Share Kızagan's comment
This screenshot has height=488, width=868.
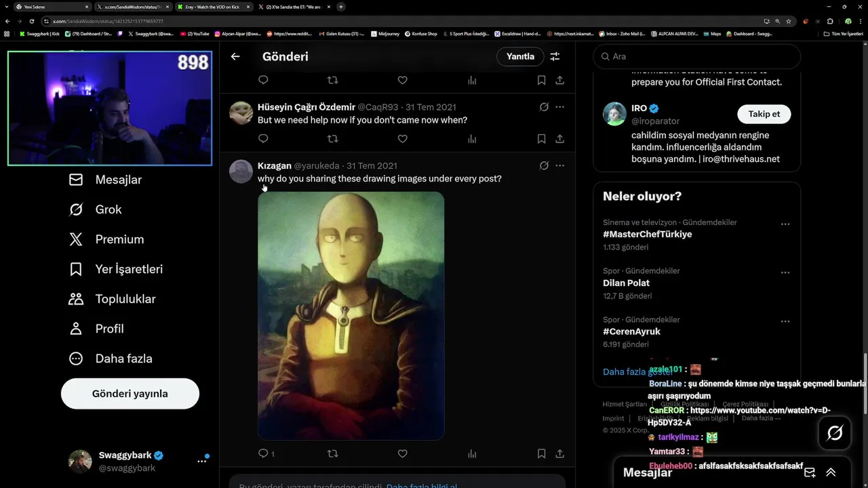(x=559, y=453)
